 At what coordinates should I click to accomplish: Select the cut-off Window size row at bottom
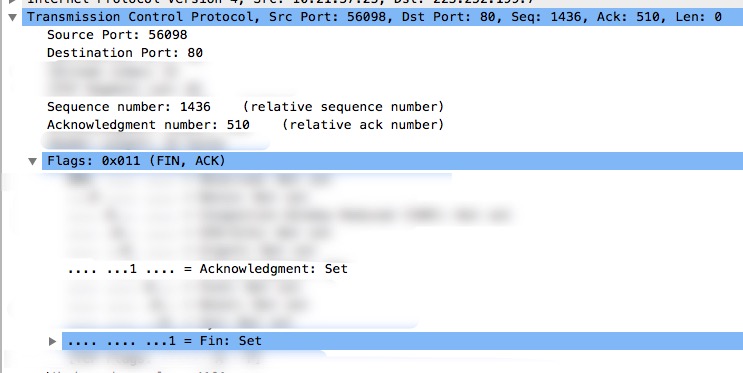coord(136,372)
